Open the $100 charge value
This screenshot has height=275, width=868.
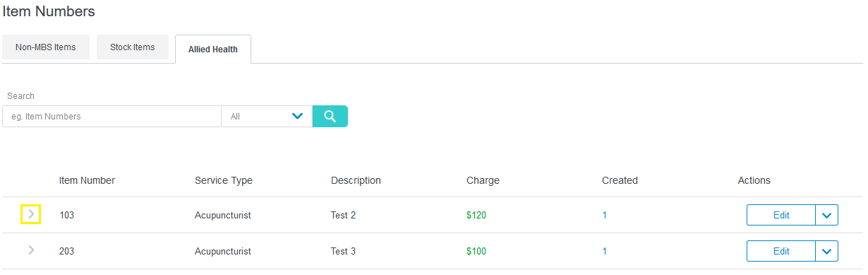tap(476, 251)
